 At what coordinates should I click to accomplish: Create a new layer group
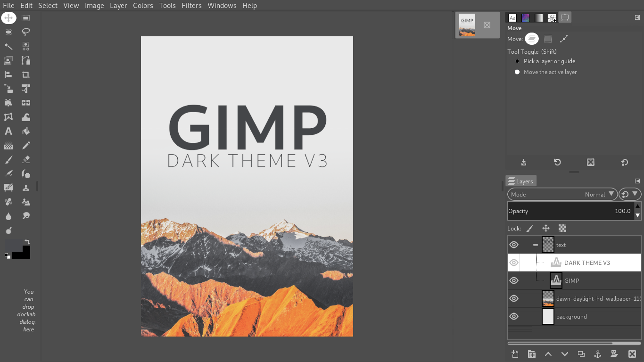tap(531, 354)
